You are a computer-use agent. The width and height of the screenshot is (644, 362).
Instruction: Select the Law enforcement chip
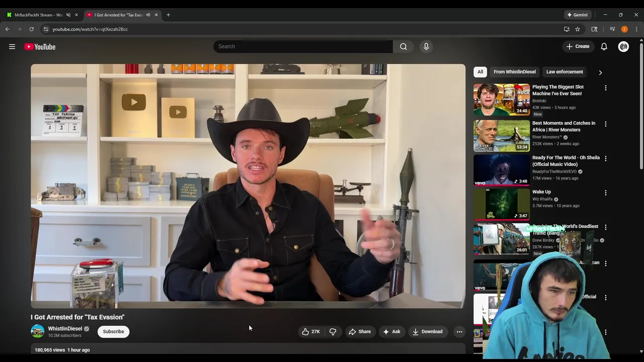[x=565, y=72]
